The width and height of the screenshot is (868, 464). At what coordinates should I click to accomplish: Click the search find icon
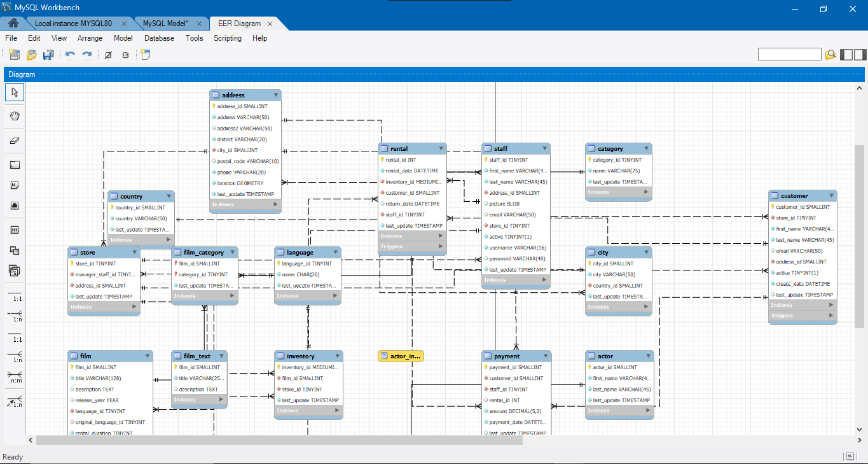coord(830,55)
